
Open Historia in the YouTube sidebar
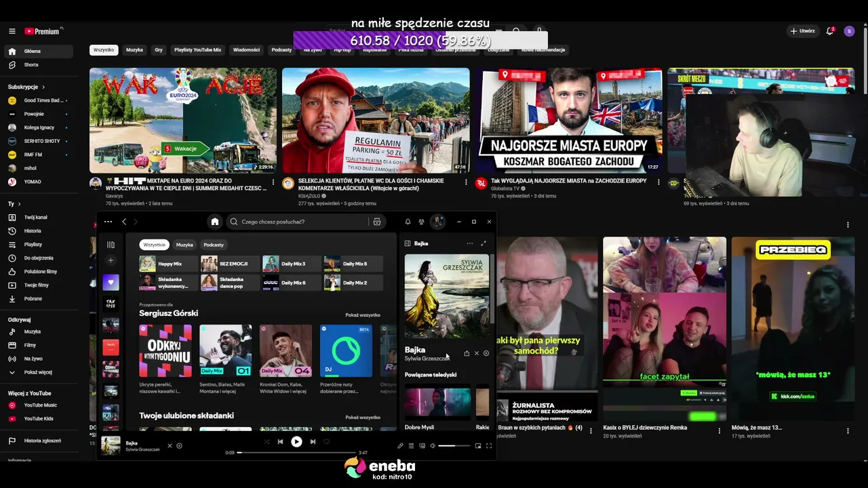(38, 231)
